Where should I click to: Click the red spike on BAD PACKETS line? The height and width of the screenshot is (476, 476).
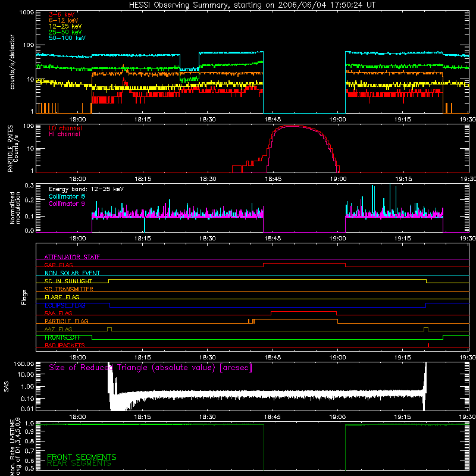[x=428, y=345]
